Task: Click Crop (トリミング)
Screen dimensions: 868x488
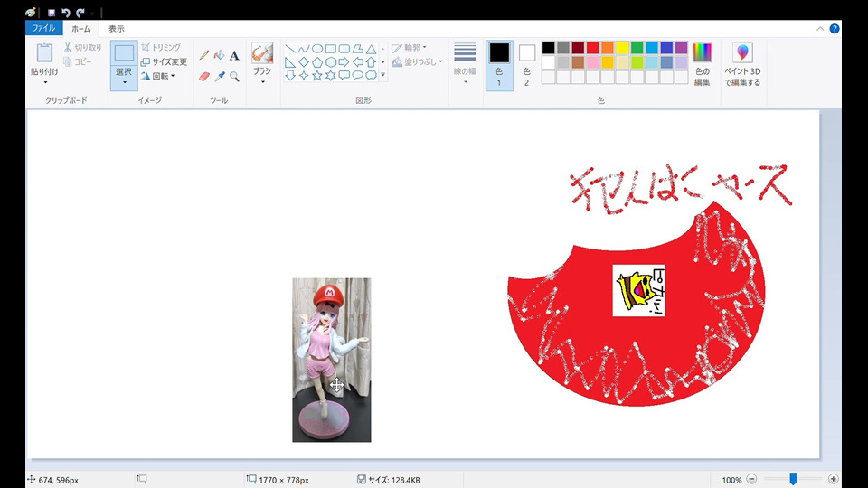Action: (x=161, y=48)
